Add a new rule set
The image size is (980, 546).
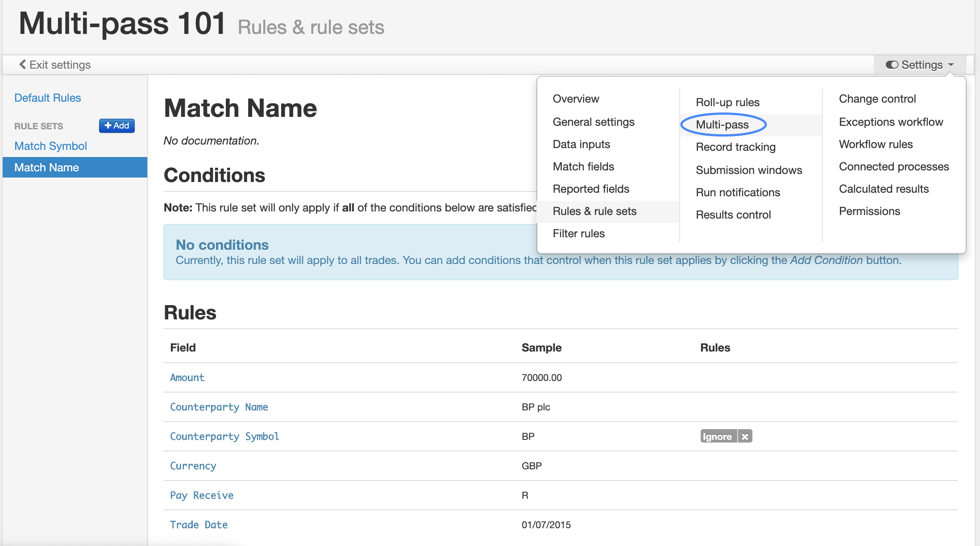(x=116, y=126)
